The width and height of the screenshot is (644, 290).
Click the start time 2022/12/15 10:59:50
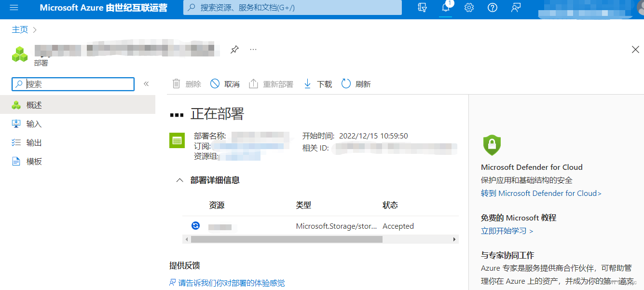coord(373,136)
